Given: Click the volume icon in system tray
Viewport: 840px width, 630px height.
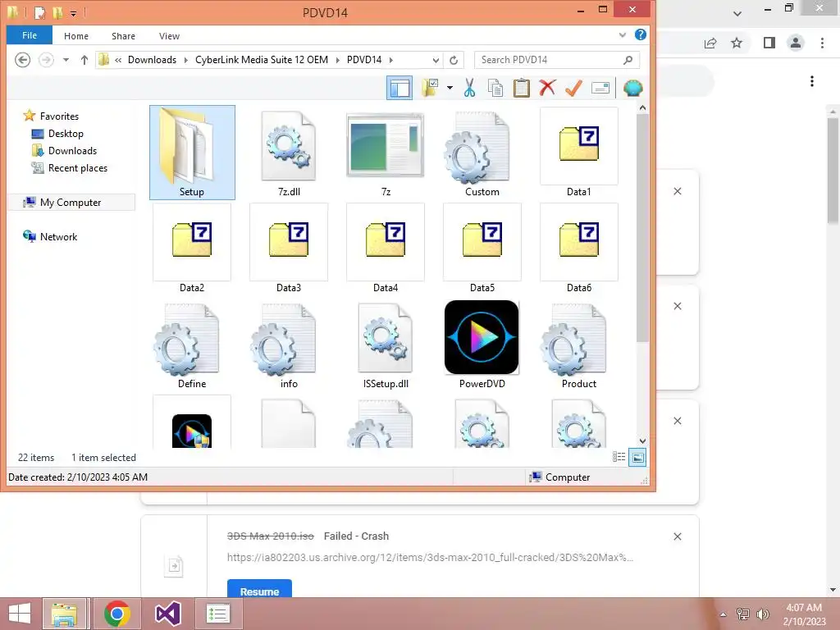Looking at the screenshot, I should [762, 614].
